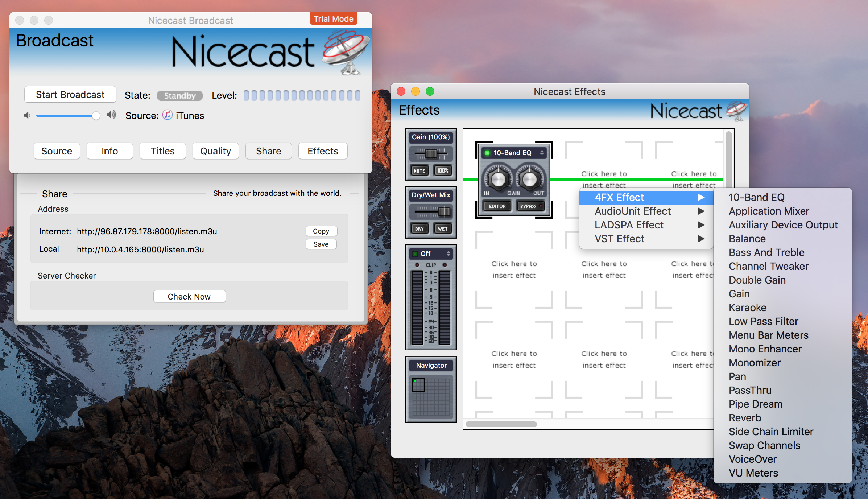Select Channel Tweaker effect

(x=782, y=266)
